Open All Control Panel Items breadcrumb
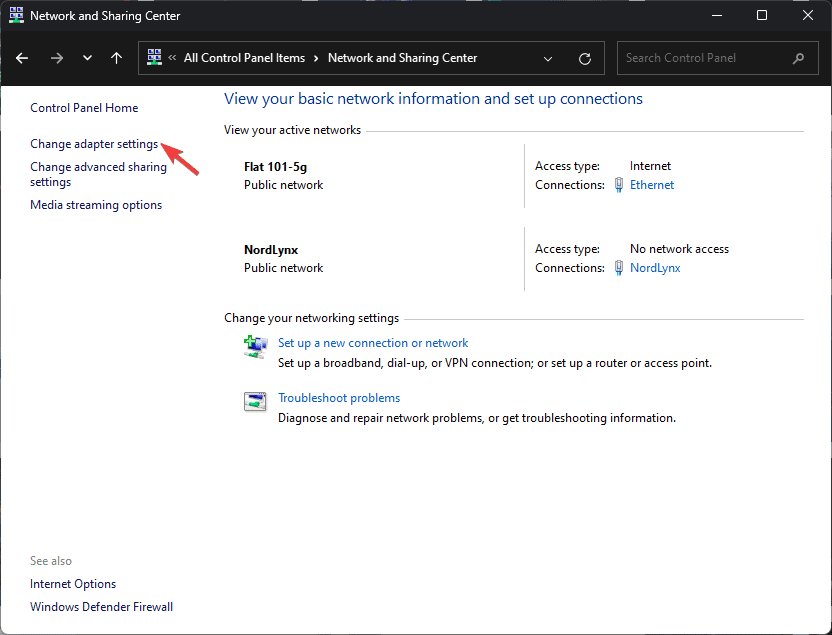Screen dimensions: 832x635 tap(244, 58)
